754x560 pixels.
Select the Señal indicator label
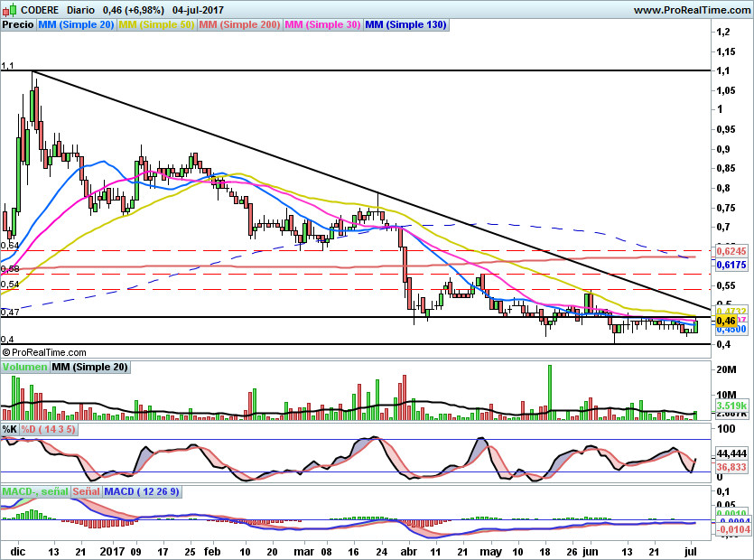pyautogui.click(x=83, y=491)
